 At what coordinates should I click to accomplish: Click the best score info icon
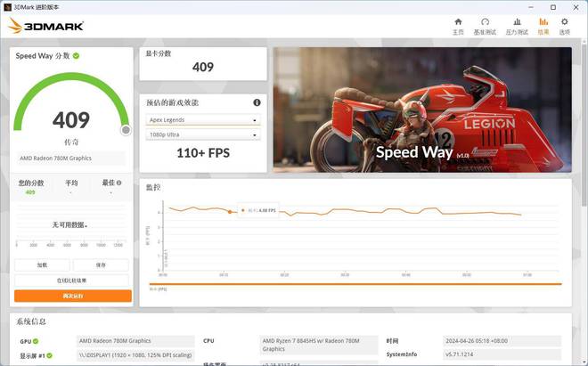(118, 183)
